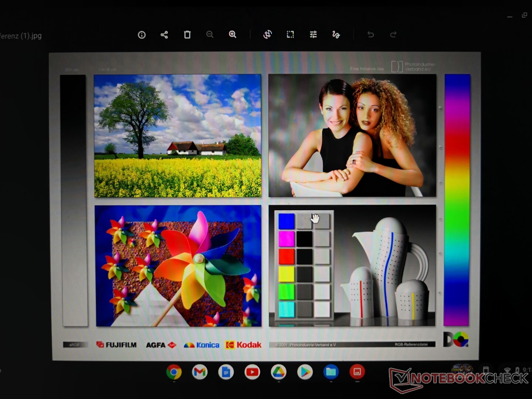Select the annotate drawing tool
The width and height of the screenshot is (532, 399).
click(x=336, y=34)
